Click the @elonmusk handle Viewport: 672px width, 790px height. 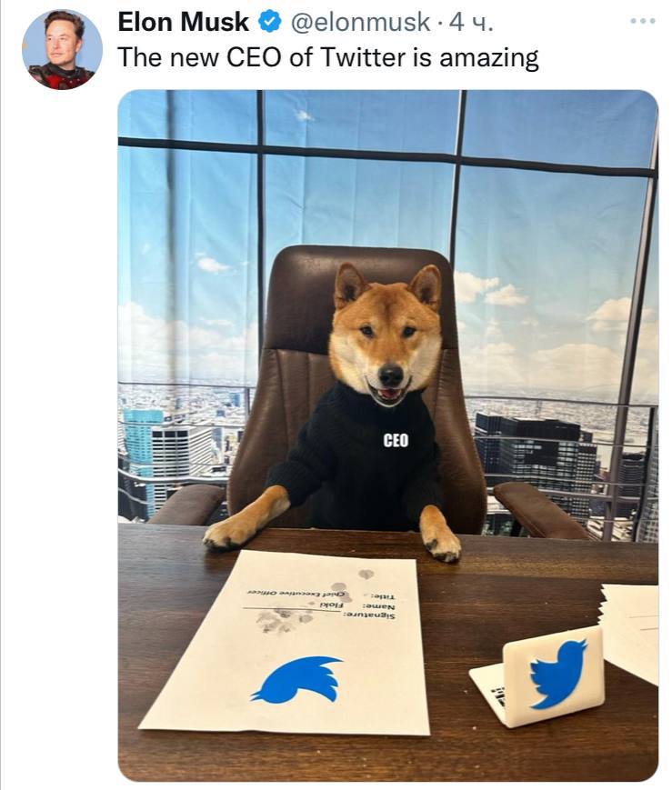pos(360,23)
